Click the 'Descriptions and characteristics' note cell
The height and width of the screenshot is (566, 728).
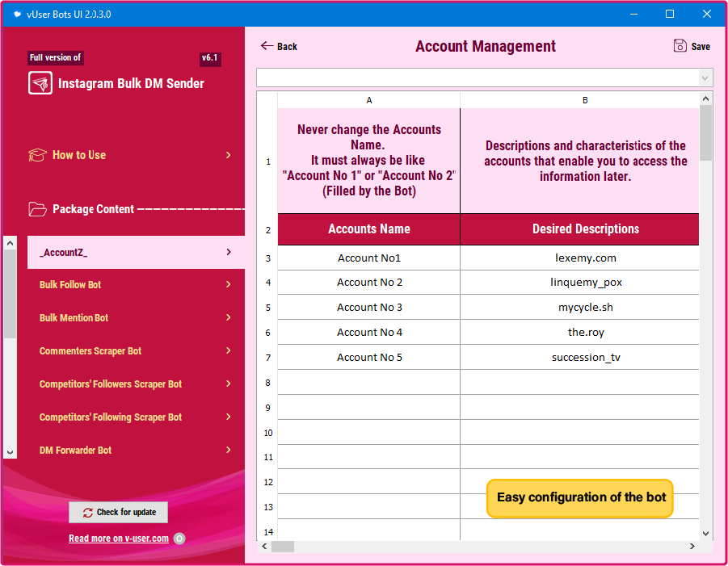coord(580,161)
